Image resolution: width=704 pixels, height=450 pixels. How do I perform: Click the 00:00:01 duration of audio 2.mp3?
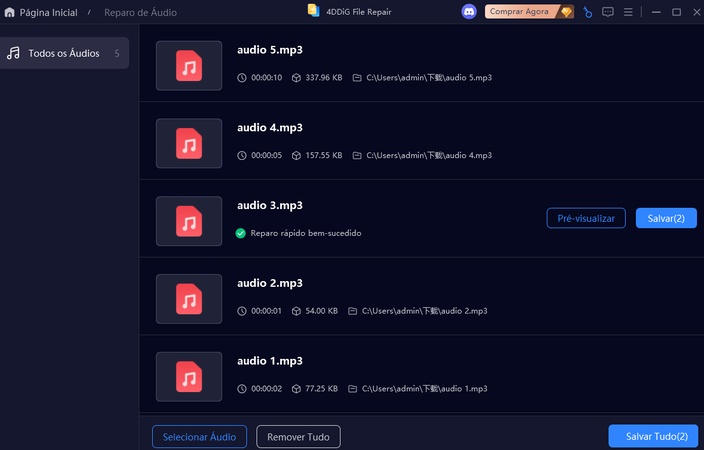(267, 311)
